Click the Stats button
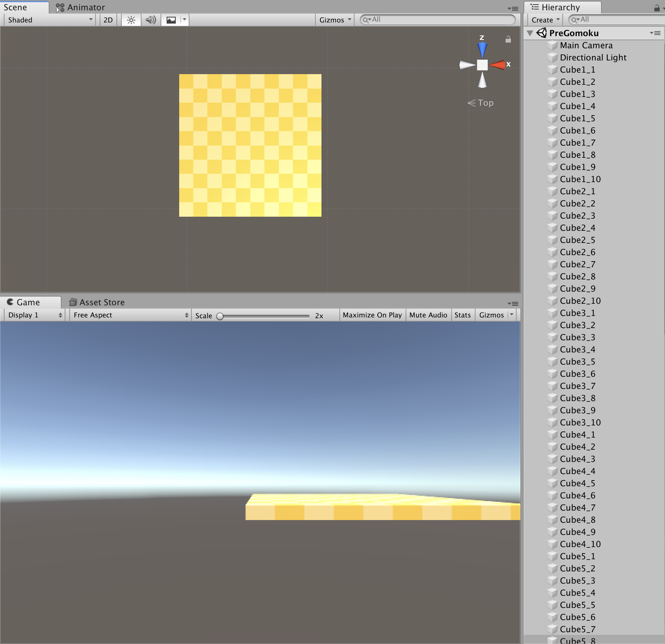This screenshot has width=665, height=644. [462, 315]
